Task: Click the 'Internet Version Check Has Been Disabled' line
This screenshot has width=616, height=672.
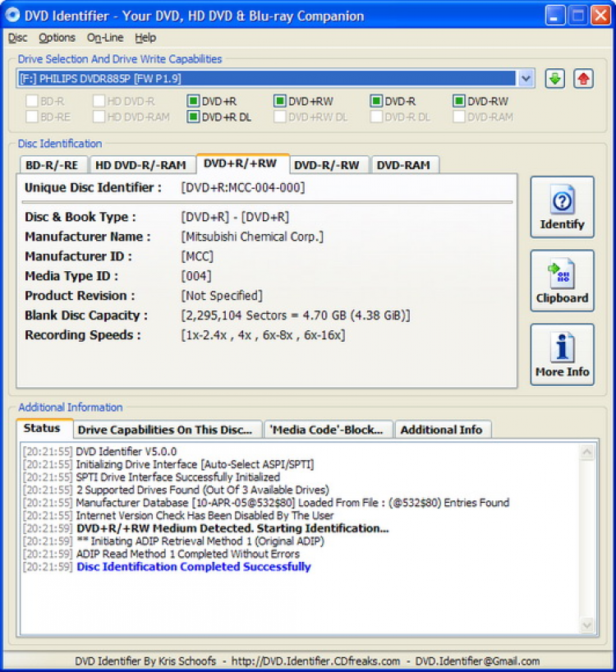Action: click(205, 516)
